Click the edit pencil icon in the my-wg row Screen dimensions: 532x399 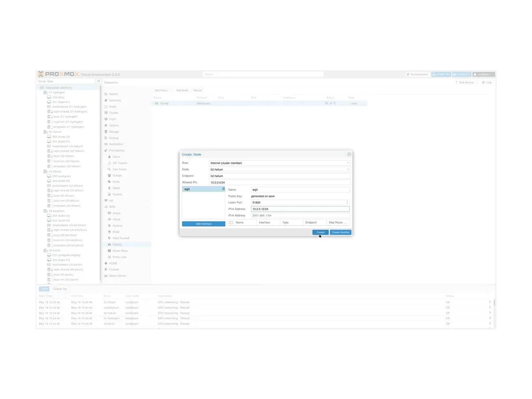pyautogui.click(x=331, y=103)
